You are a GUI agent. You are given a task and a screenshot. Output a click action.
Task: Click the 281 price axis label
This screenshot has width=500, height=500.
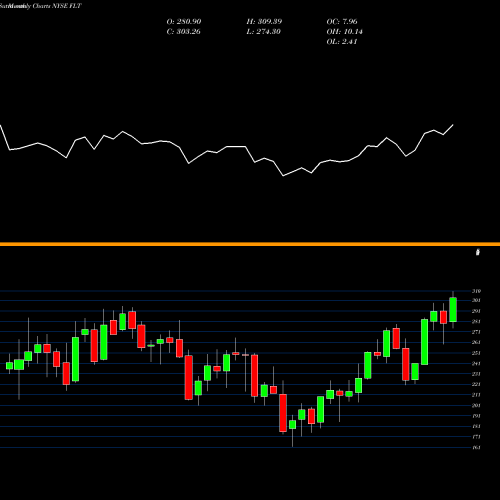[476, 321]
